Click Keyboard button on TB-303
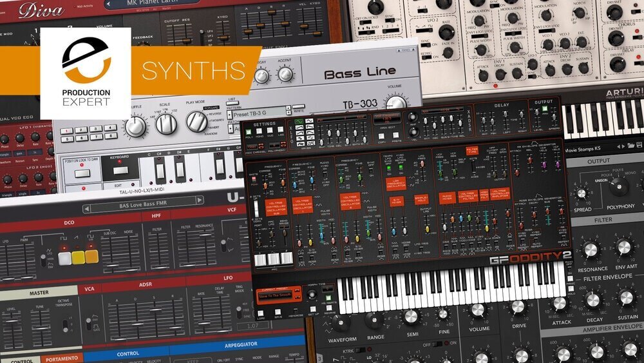The height and width of the screenshot is (363, 644). click(x=120, y=170)
